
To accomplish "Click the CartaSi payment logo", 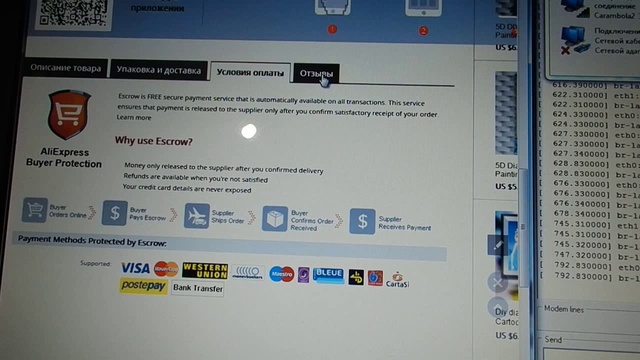I will click(x=397, y=280).
